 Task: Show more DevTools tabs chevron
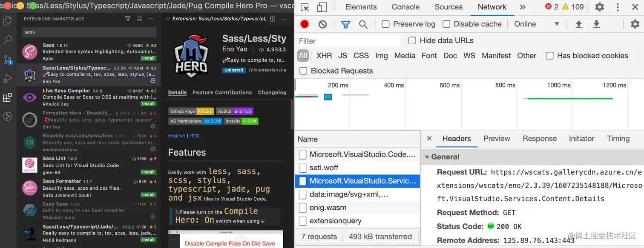click(x=523, y=7)
